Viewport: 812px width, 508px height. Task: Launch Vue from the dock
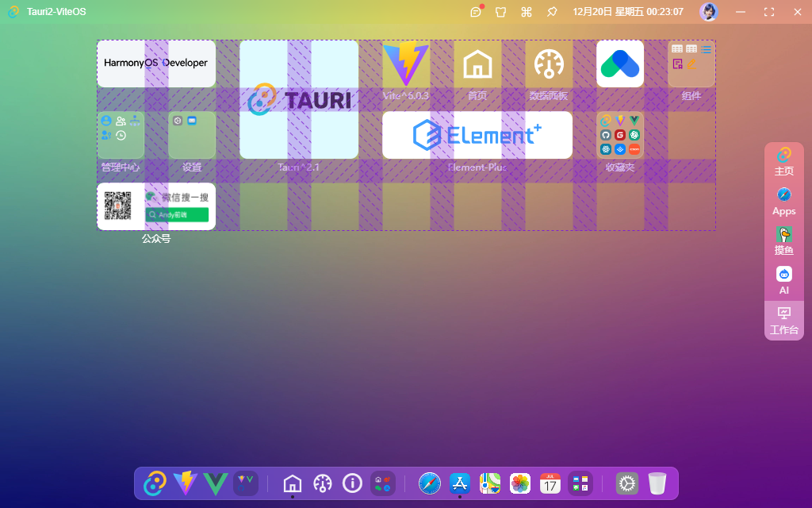216,483
